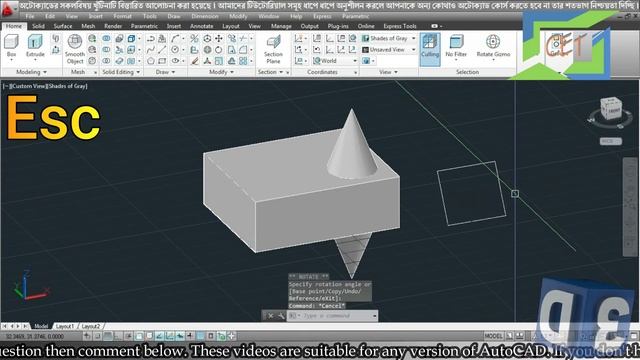Click Shades of Gray viewport label

[x=68, y=86]
